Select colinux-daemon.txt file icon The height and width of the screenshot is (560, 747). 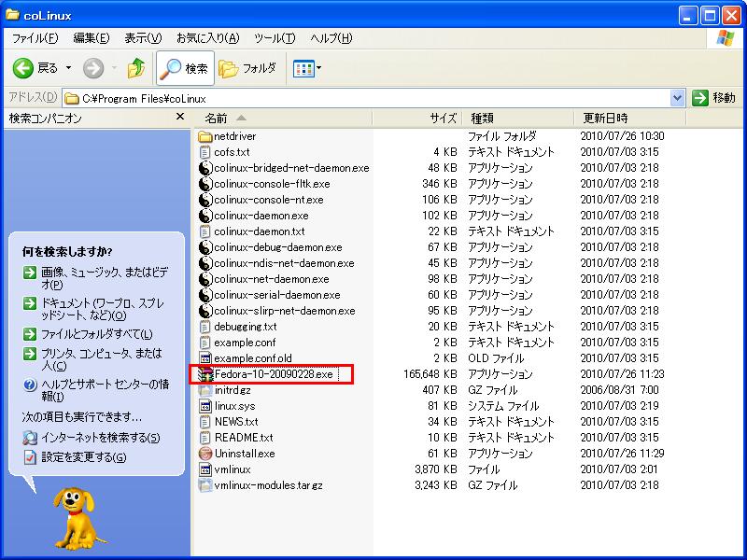[x=205, y=231]
